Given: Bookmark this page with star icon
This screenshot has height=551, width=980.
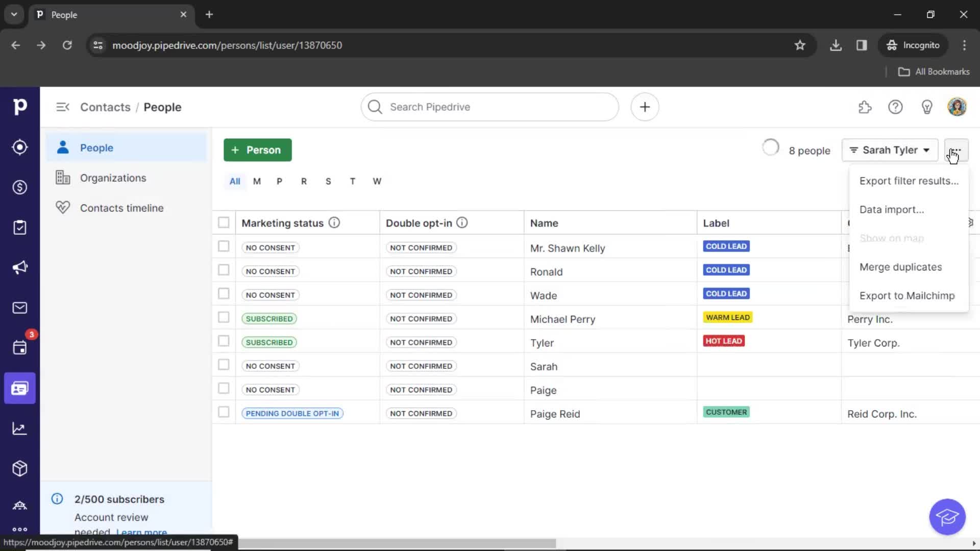Looking at the screenshot, I should click(x=800, y=45).
